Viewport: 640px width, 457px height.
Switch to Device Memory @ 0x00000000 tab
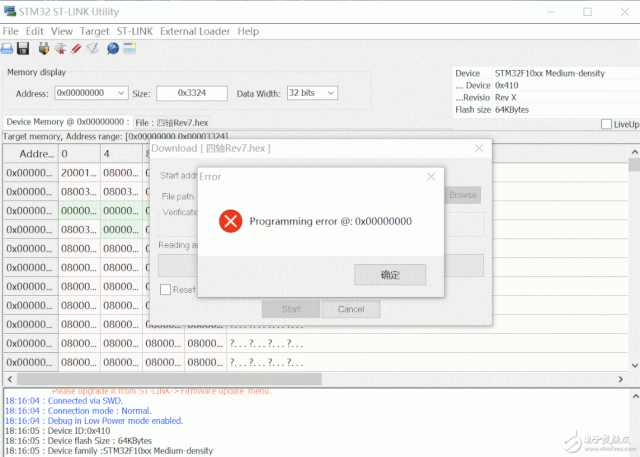point(68,122)
